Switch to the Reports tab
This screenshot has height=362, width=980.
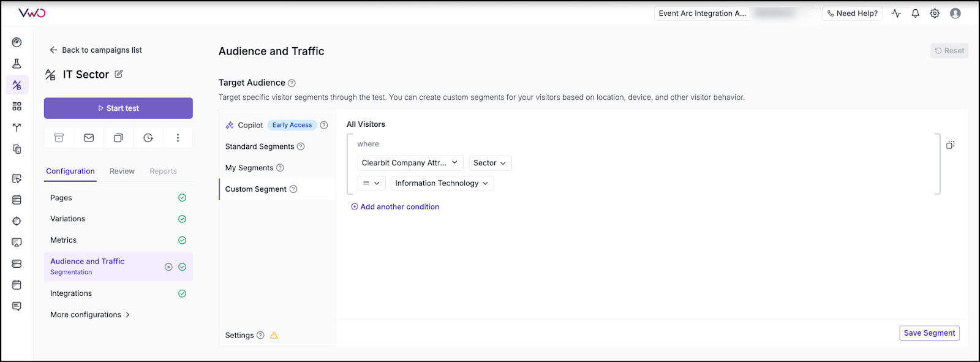click(163, 172)
